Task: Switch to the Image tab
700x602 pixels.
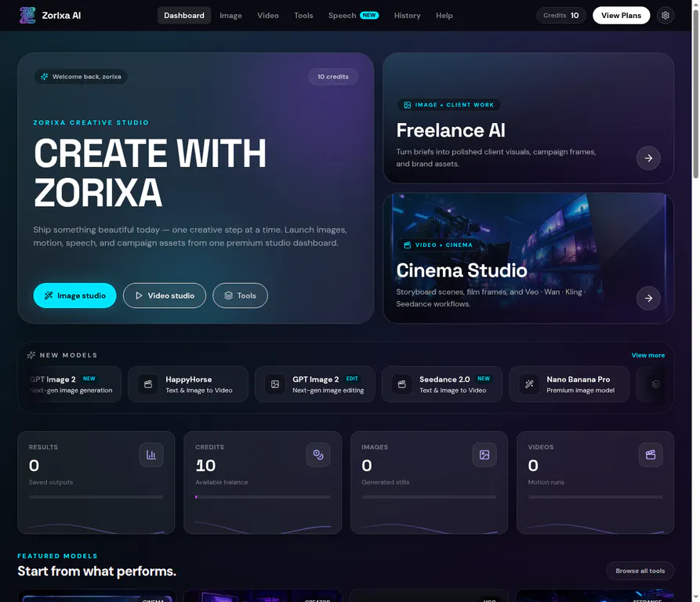Action: 230,15
